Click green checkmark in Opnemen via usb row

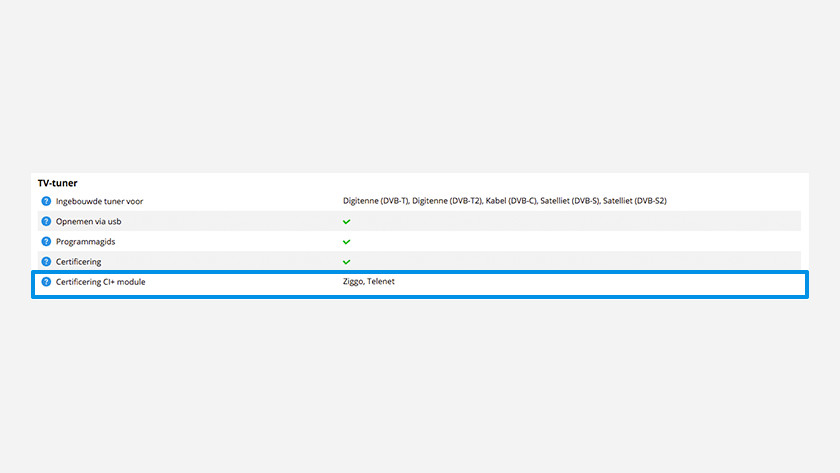click(x=347, y=221)
